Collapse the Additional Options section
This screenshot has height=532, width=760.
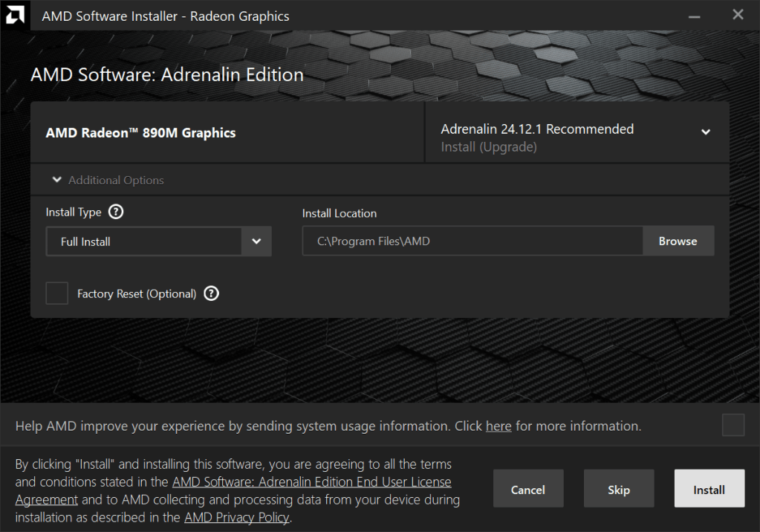57,181
